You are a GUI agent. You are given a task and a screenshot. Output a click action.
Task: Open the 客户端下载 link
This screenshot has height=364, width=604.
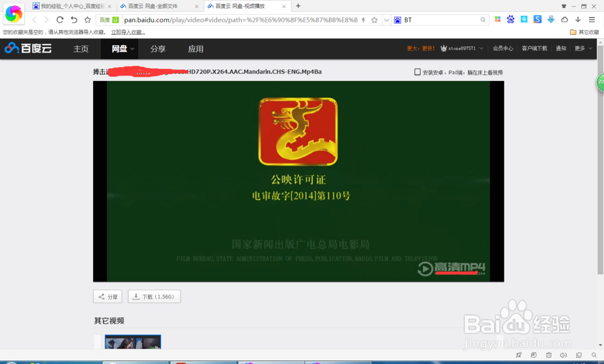pos(534,48)
